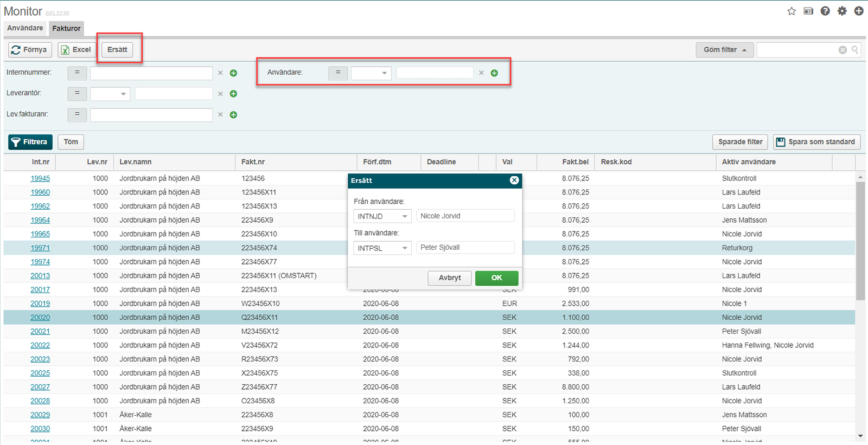Click the Peter Sjövall name field

[465, 248]
